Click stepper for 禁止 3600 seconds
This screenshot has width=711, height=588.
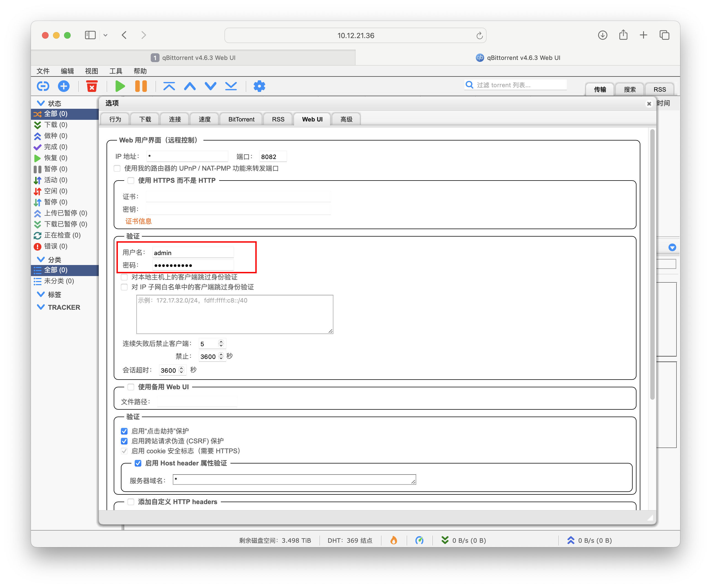[x=221, y=356]
